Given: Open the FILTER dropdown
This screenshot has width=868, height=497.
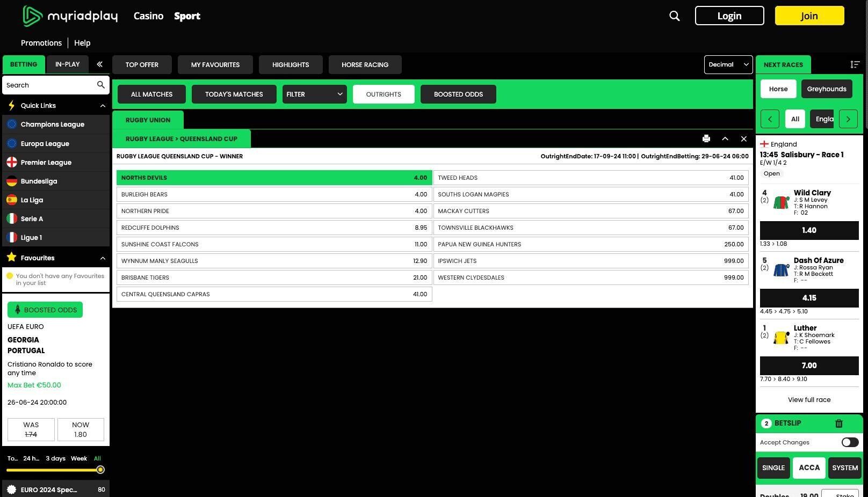Looking at the screenshot, I should (315, 94).
